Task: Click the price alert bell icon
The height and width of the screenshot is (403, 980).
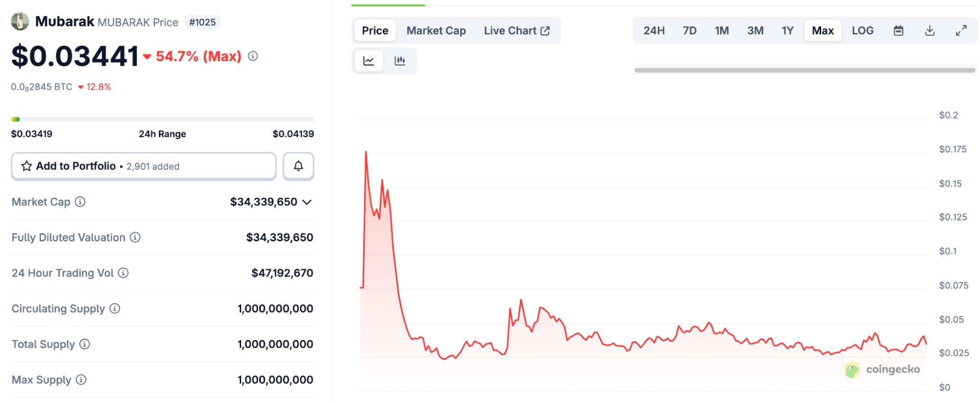Action: tap(298, 166)
